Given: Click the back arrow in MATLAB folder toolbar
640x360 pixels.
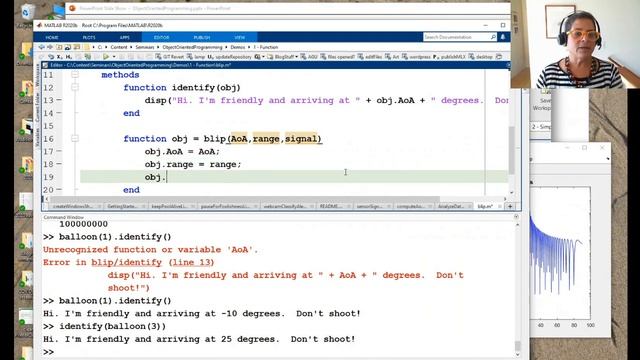Looking at the screenshot, I should [41, 47].
